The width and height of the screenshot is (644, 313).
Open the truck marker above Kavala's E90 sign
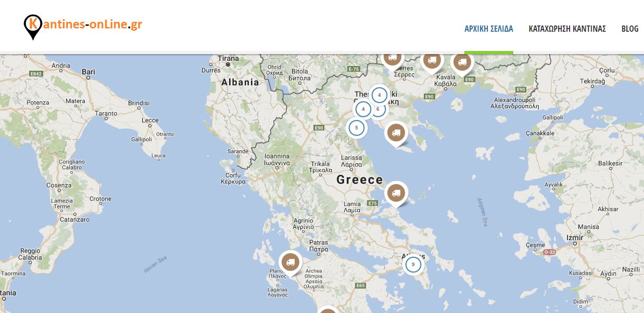461,62
